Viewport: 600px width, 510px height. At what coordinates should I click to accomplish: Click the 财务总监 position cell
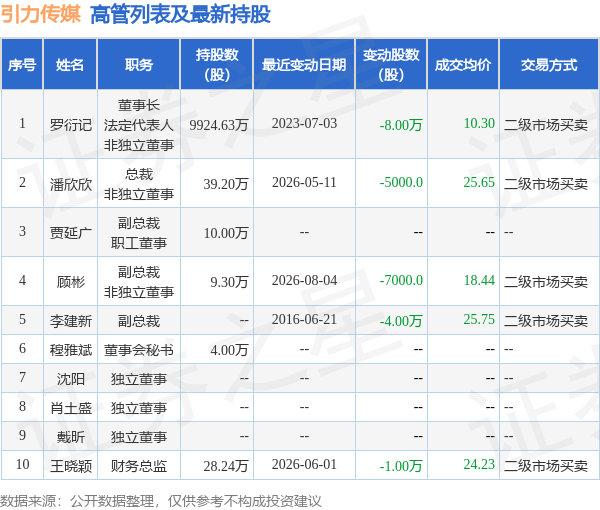pos(139,466)
